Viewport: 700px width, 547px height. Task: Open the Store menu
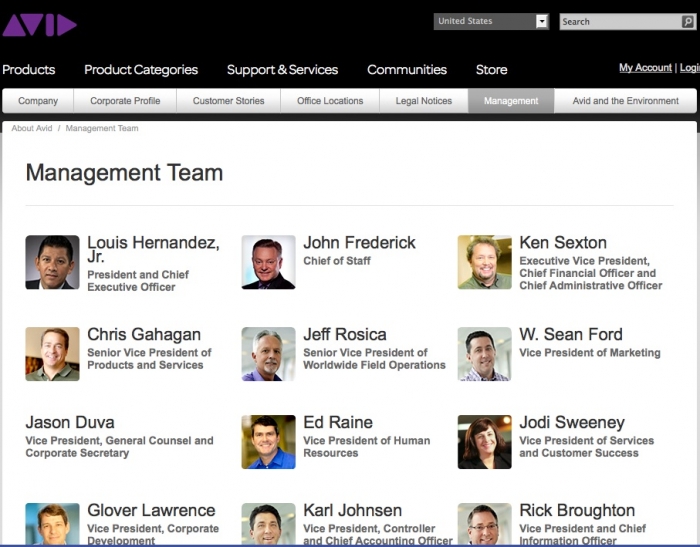(x=492, y=70)
